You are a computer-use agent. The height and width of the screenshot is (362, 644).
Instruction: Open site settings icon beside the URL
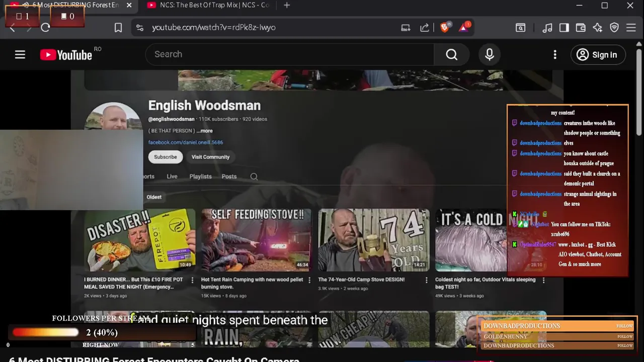140,28
